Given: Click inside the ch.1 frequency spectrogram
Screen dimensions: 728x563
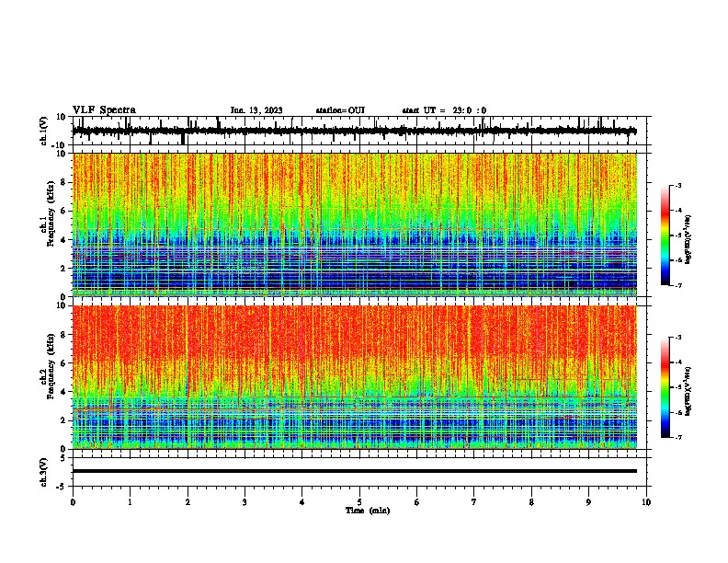Looking at the screenshot, I should coord(355,224).
